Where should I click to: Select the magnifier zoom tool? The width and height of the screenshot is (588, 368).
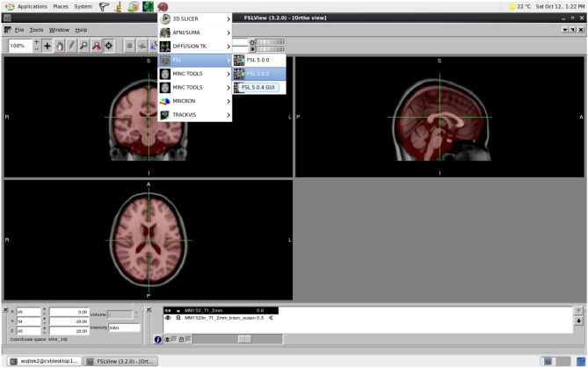coord(84,45)
